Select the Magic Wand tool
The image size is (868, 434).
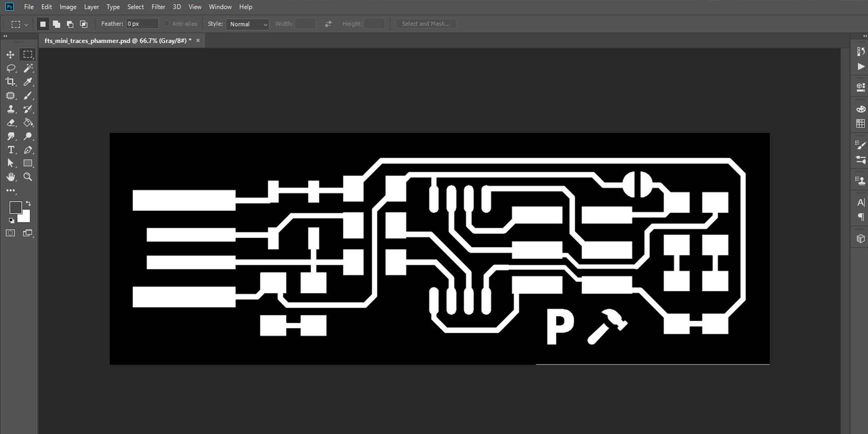tap(28, 68)
